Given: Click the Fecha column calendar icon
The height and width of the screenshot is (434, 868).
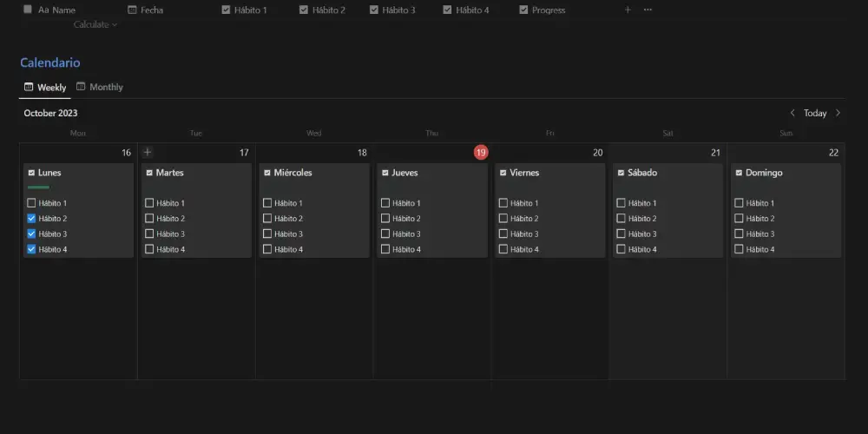Looking at the screenshot, I should click(x=132, y=10).
